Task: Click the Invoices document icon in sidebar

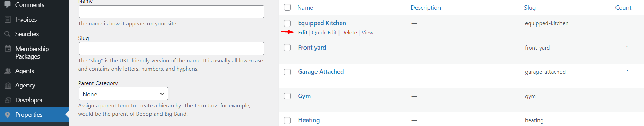Action: click(8, 20)
